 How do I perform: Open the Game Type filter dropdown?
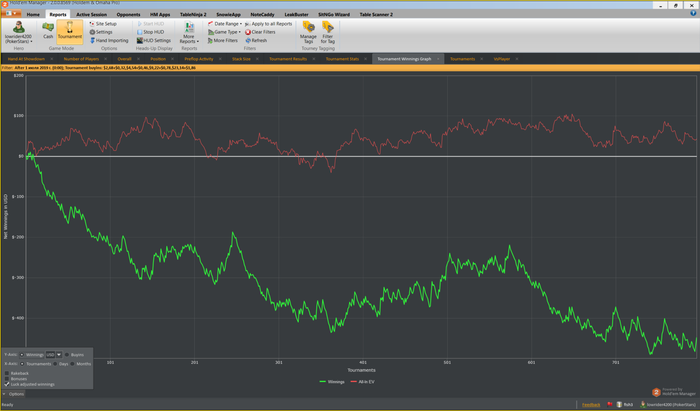point(224,32)
